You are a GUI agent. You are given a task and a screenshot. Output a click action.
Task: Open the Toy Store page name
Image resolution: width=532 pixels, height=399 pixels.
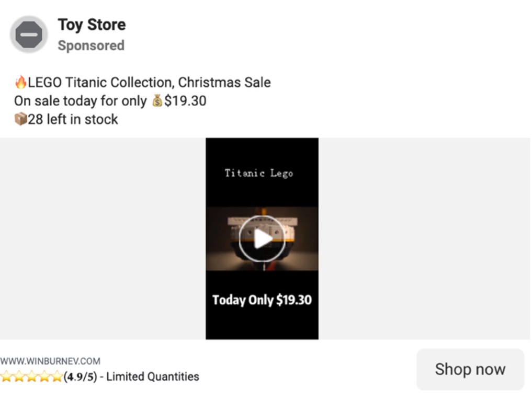[92, 25]
